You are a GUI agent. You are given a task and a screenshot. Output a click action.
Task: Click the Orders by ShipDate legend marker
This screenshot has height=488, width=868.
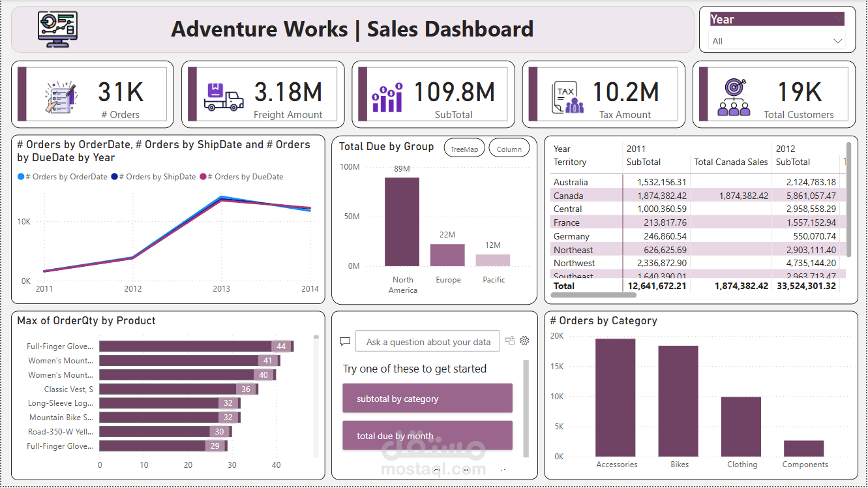tap(114, 177)
